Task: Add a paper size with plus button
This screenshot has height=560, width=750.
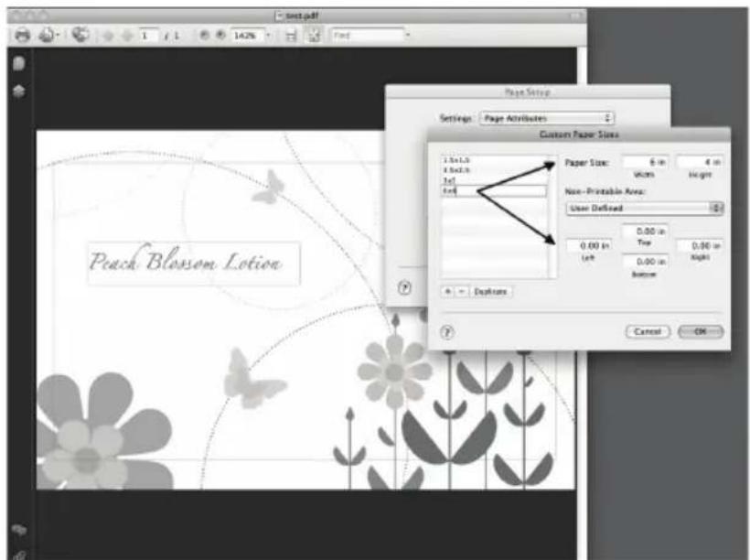Action: click(447, 292)
